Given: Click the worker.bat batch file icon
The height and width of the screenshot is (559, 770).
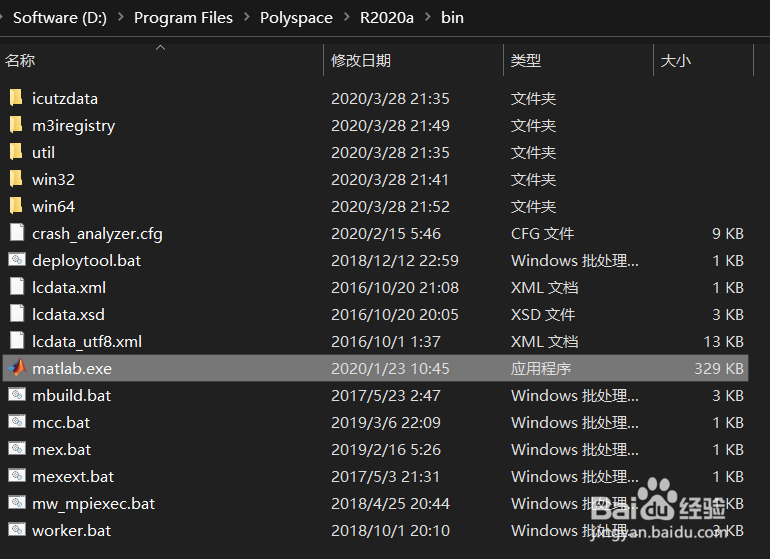Looking at the screenshot, I should point(17,530).
